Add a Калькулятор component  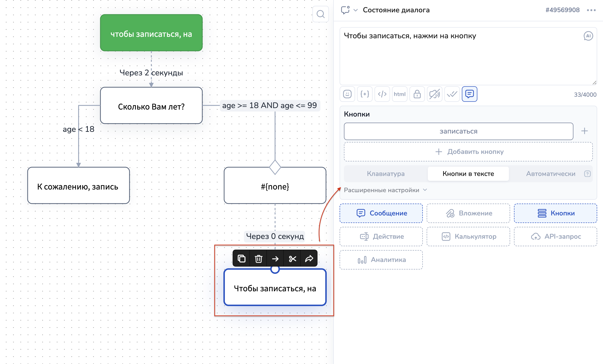tap(468, 236)
